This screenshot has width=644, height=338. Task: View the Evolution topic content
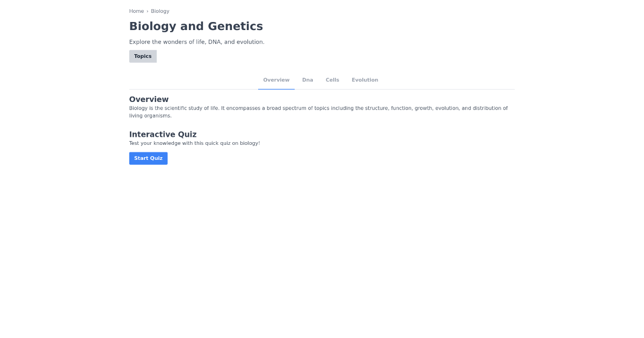pyautogui.click(x=365, y=79)
